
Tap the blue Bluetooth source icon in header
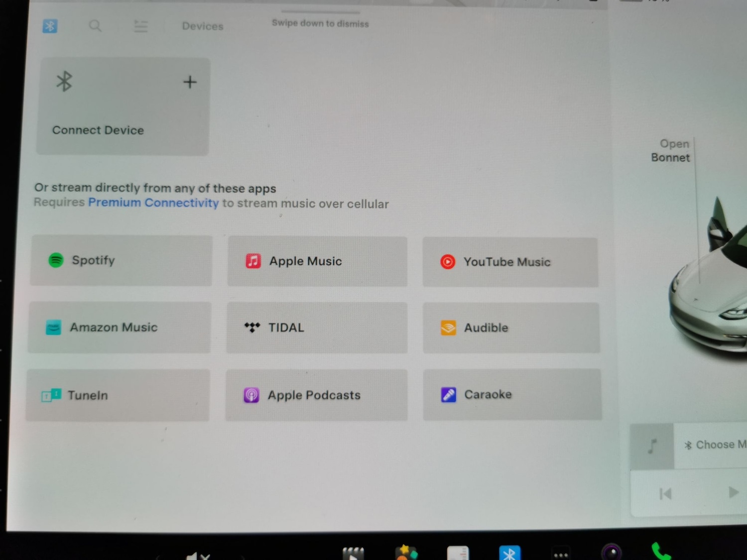click(x=50, y=26)
